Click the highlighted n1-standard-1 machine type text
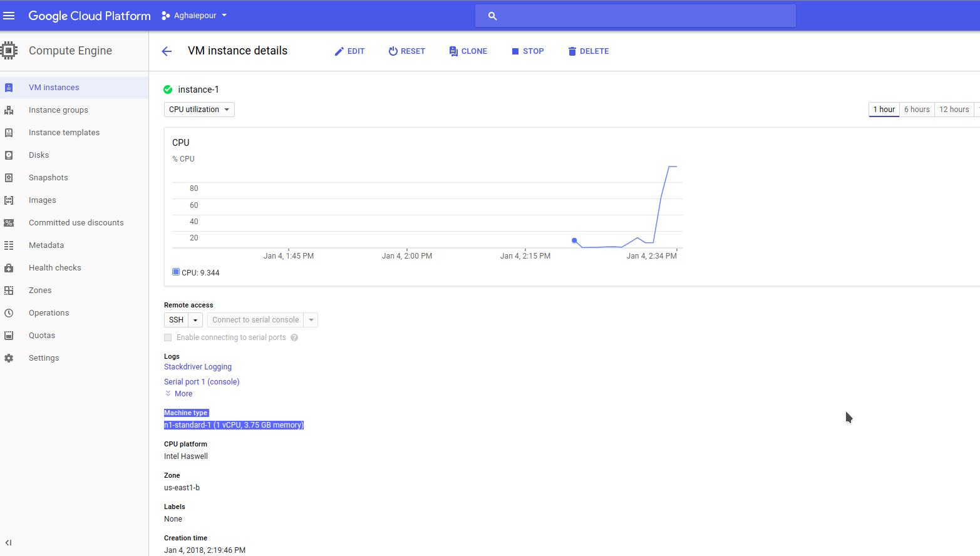Viewport: 980px width, 556px height. click(234, 425)
